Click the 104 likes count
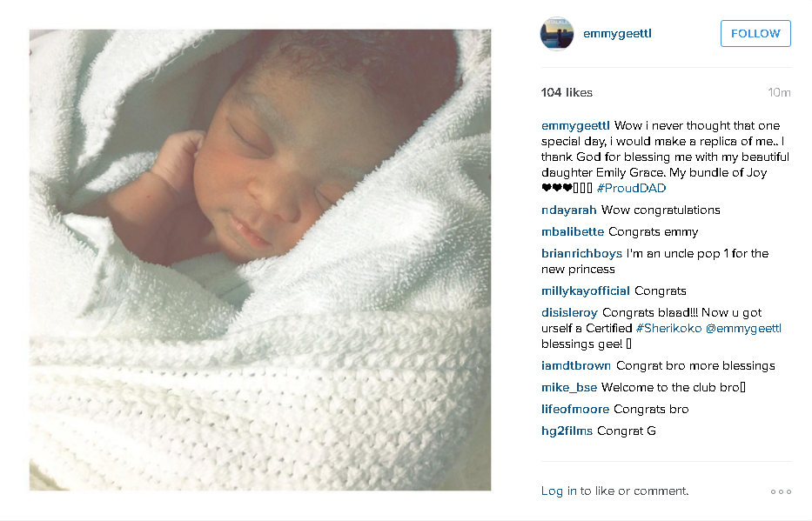The image size is (812, 521). pyautogui.click(x=567, y=92)
